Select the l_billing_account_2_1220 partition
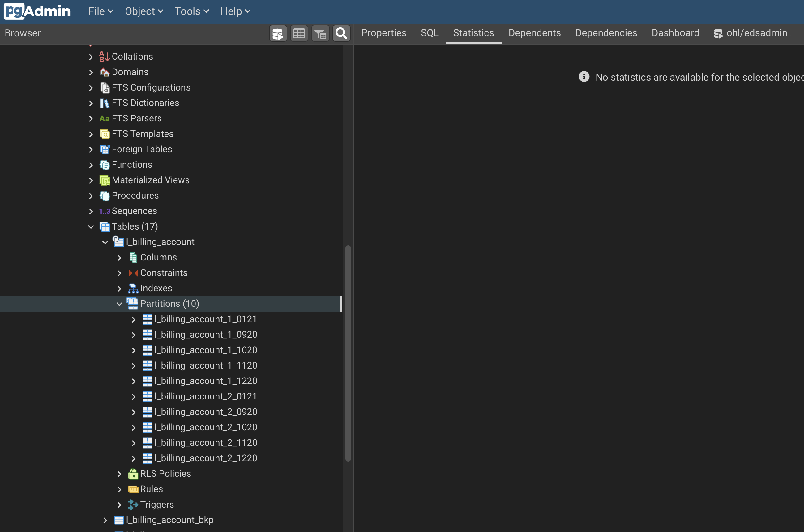Image resolution: width=804 pixels, height=532 pixels. pyautogui.click(x=205, y=458)
